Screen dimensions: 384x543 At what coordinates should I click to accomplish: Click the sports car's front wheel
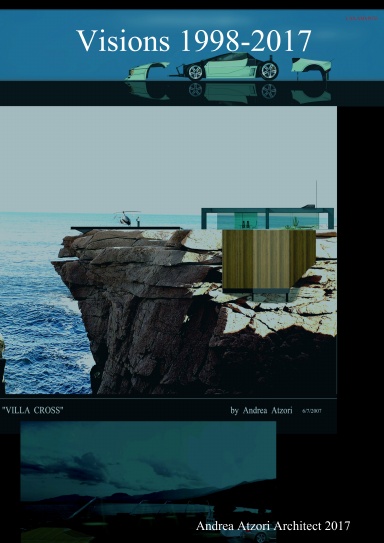pyautogui.click(x=195, y=71)
